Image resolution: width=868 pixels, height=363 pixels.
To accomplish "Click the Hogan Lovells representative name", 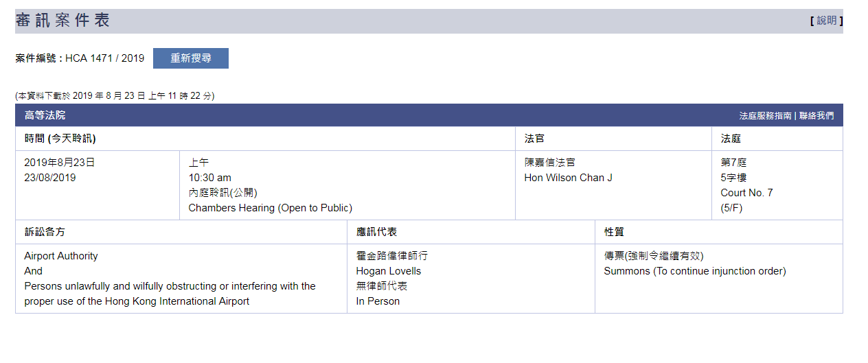I will point(389,271).
